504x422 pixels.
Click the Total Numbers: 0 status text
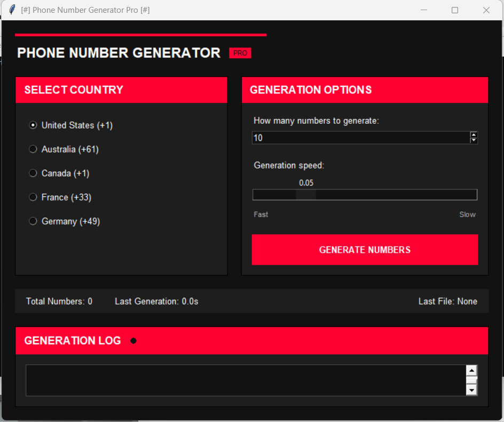pyautogui.click(x=59, y=301)
